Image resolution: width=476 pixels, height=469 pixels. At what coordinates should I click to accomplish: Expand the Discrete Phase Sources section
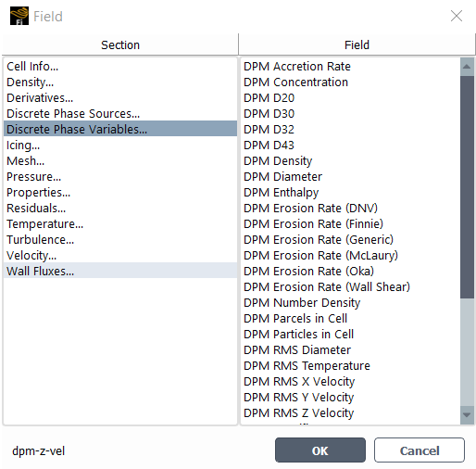click(120, 113)
